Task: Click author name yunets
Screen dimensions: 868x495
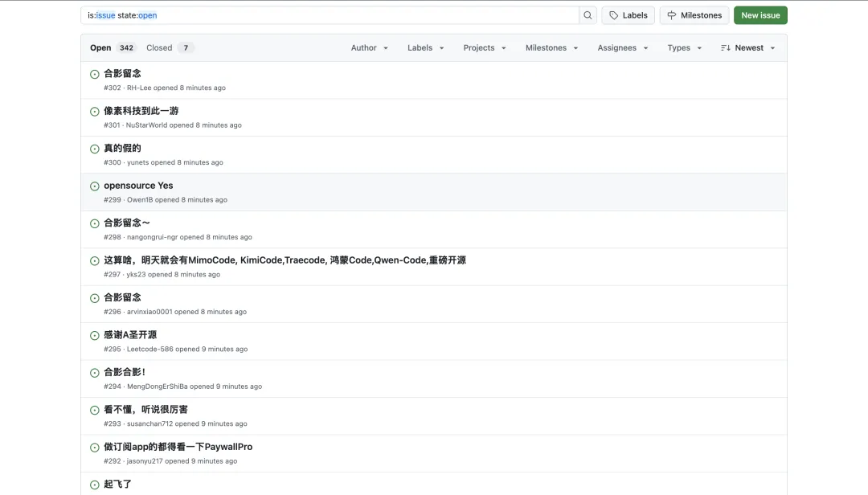Action: pos(138,163)
